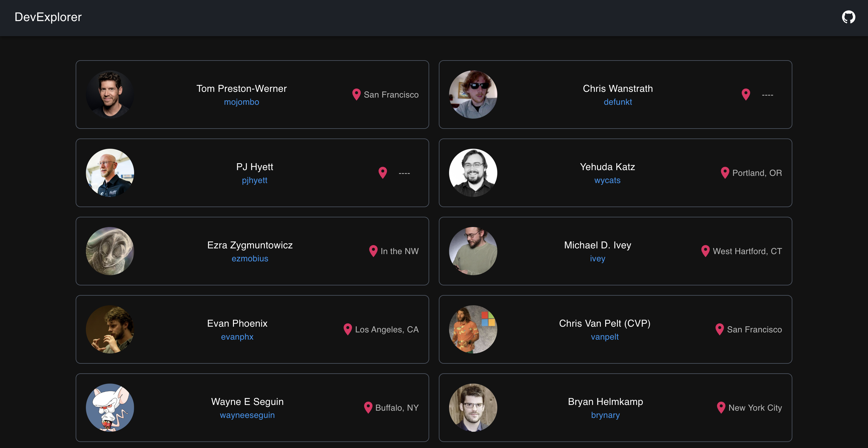
Task: Click Chris Van Pelt's avatar image
Action: [x=473, y=329]
